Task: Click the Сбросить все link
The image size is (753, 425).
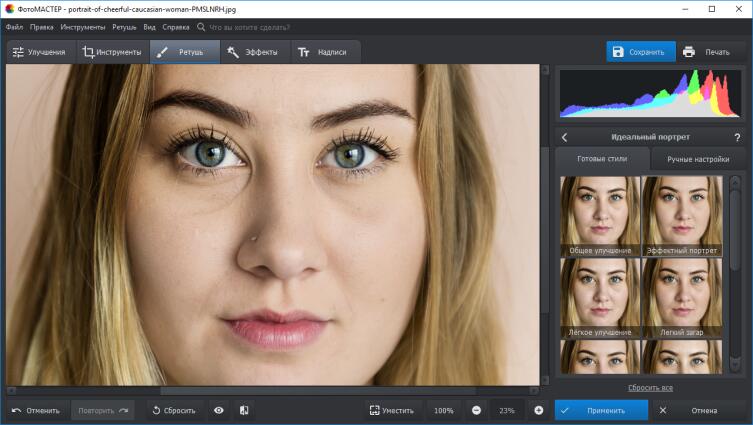Action: click(x=649, y=387)
